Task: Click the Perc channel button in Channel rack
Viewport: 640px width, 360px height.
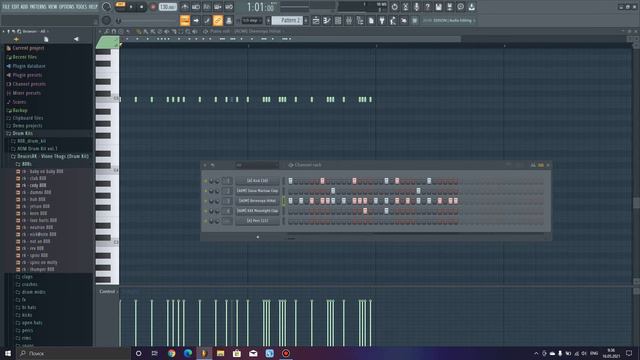Action: [258, 221]
